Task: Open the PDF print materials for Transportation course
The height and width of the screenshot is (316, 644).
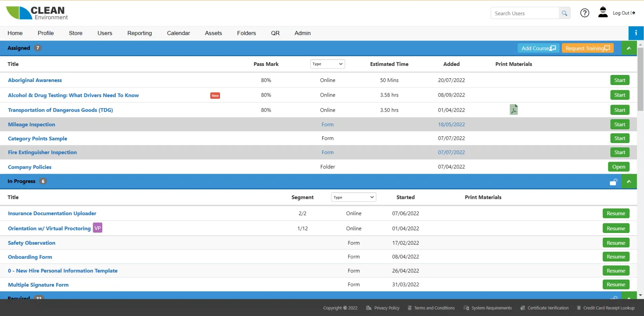Action: (514, 109)
